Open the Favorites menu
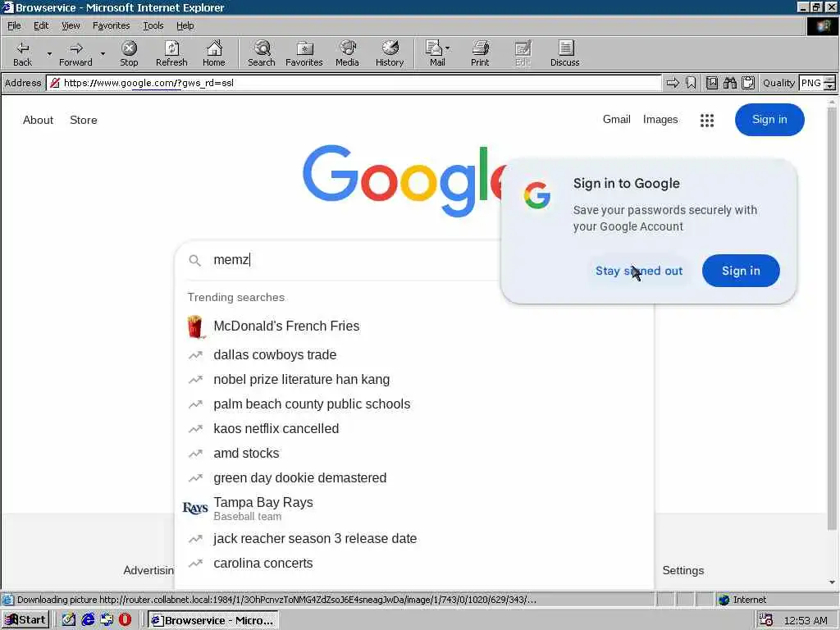 click(x=111, y=25)
